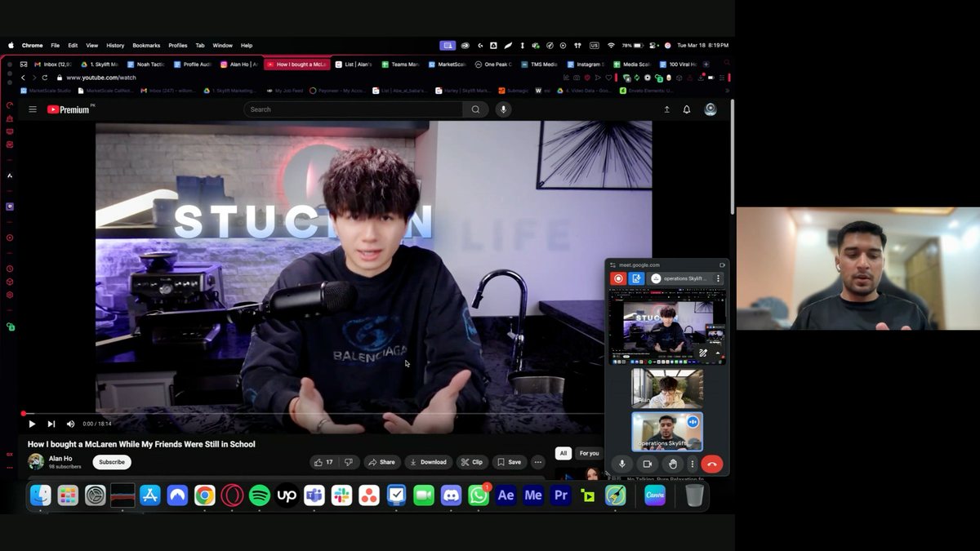Skip to next video in player

[51, 424]
